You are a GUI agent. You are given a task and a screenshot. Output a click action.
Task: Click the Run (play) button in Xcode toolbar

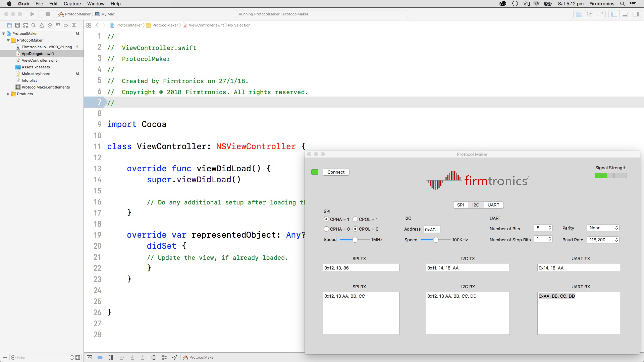click(x=32, y=14)
